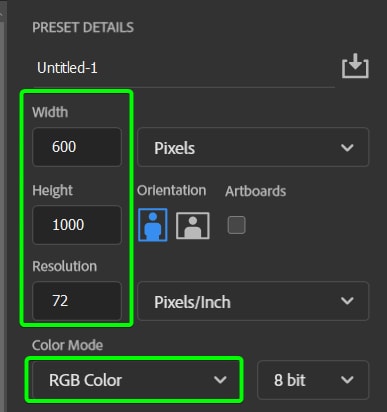This screenshot has width=387, height=412.
Task: Click the Untitled-1 document name field
Action: tap(183, 68)
